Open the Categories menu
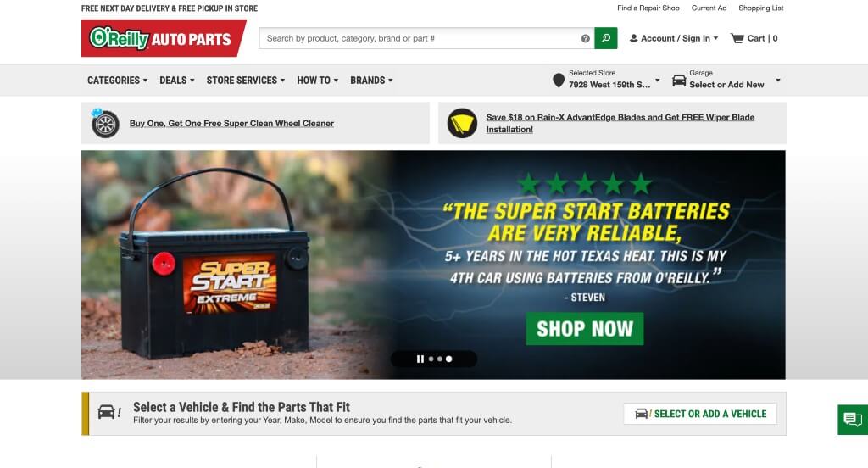The height and width of the screenshot is (468, 868). pos(117,81)
